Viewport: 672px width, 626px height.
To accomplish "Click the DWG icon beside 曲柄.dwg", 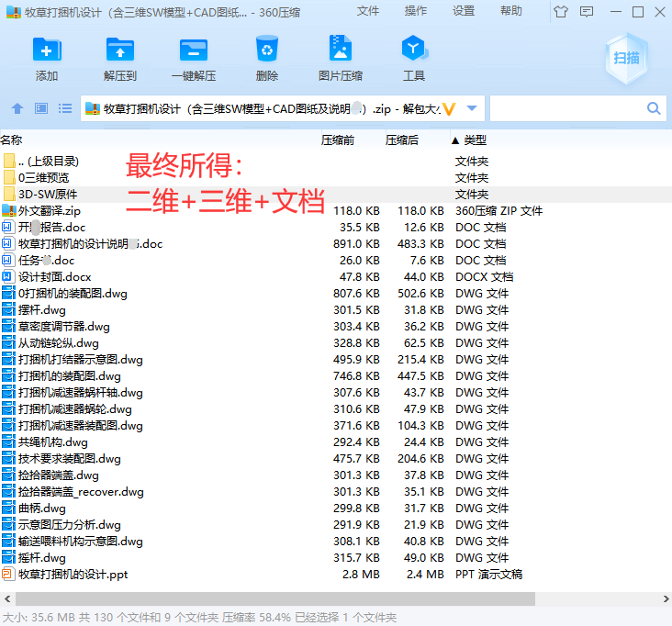I will click(8, 509).
